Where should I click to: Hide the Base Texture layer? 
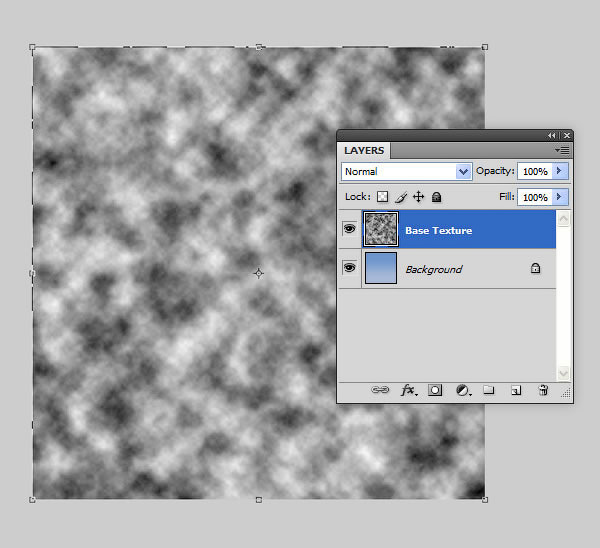[349, 229]
